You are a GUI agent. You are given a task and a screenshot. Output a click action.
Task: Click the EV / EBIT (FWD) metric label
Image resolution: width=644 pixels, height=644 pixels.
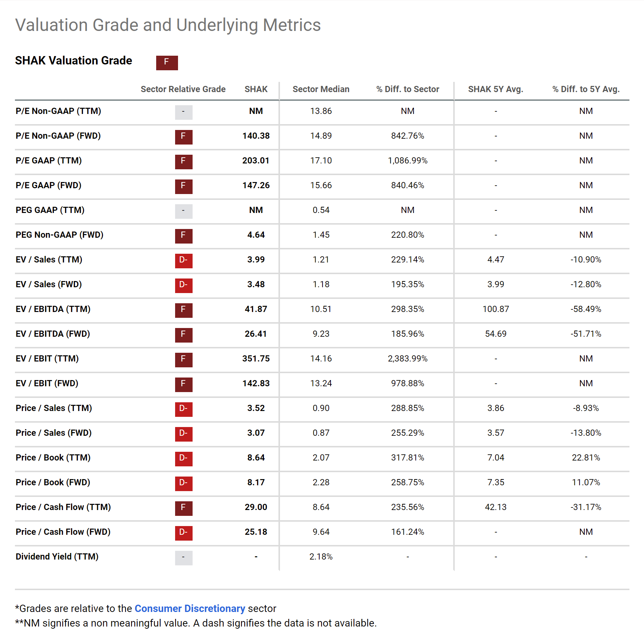point(47,383)
